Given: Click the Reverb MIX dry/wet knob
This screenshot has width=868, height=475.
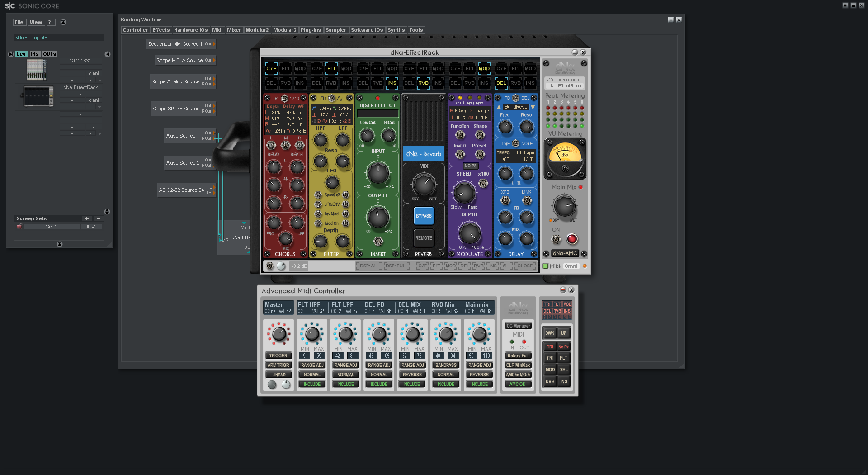Looking at the screenshot, I should coord(424,184).
